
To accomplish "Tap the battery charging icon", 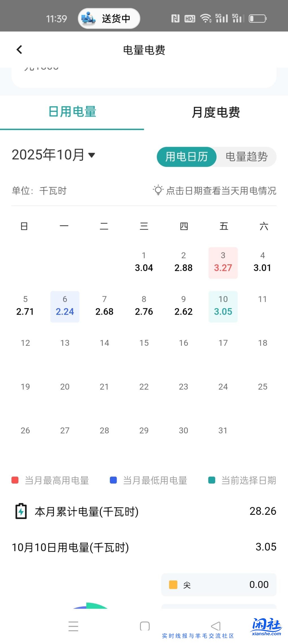I will coord(21,511).
